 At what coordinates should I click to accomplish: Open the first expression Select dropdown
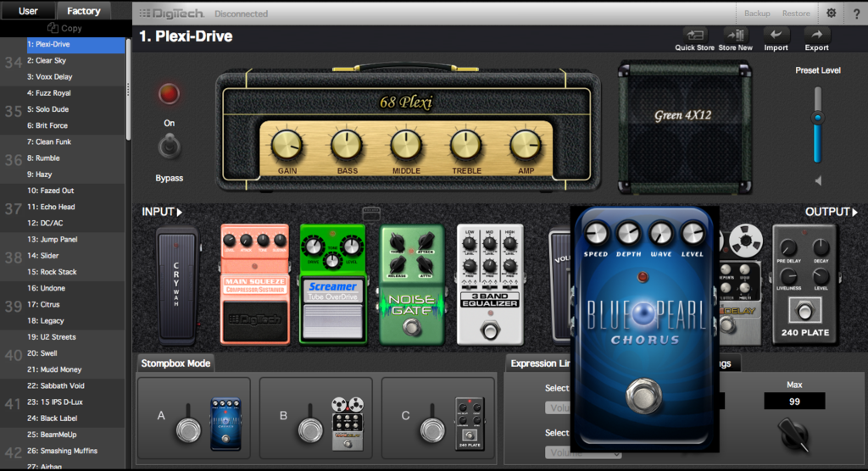coord(558,408)
